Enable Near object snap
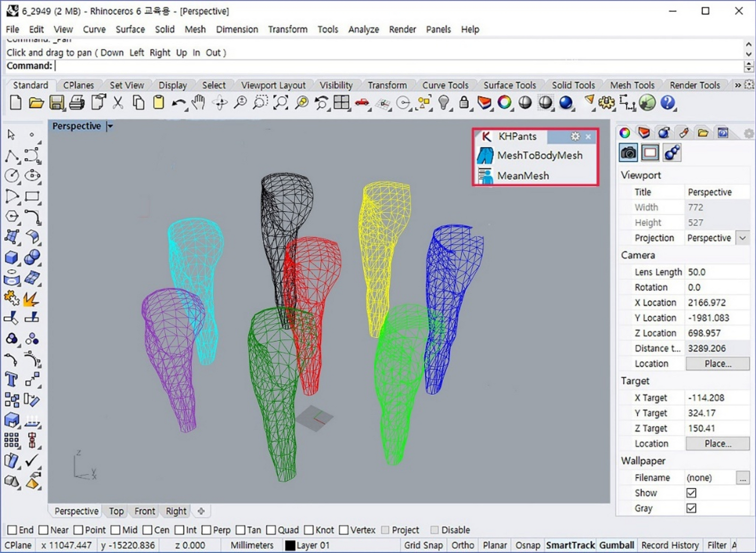Viewport: 756px width, 553px height. tap(43, 530)
